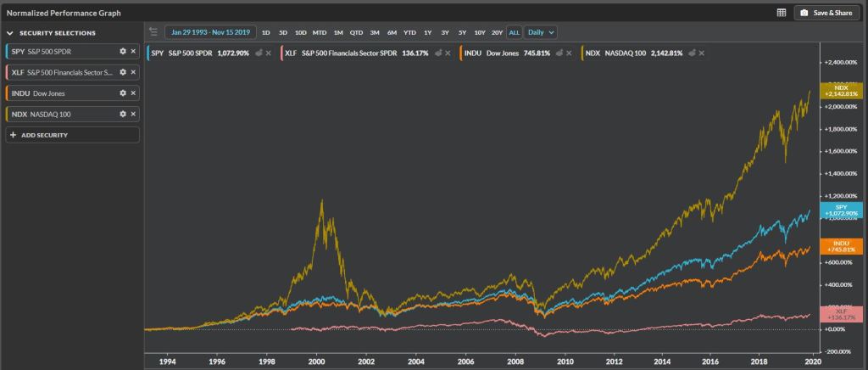The image size is (868, 370).
Task: Toggle the sidebar panel icon beside date range
Action: [x=153, y=32]
